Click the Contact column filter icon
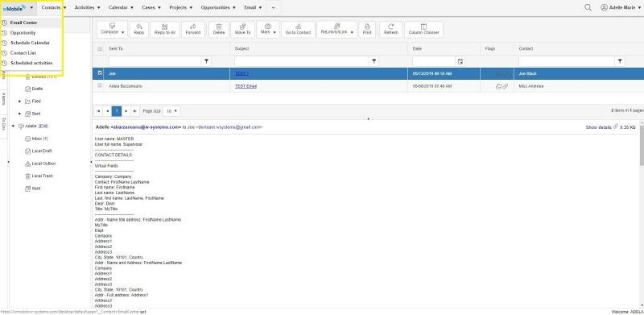Viewport: 644px width, 315px height. tap(620, 61)
